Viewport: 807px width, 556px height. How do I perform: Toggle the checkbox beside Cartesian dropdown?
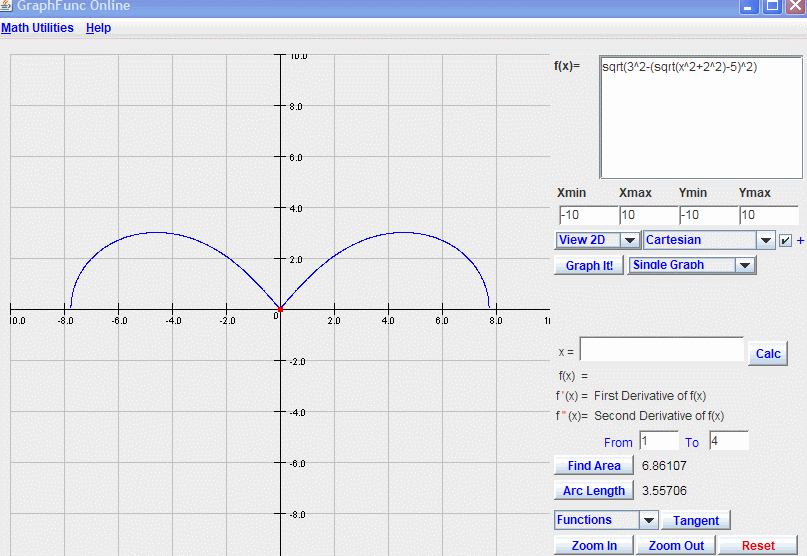pyautogui.click(x=785, y=240)
